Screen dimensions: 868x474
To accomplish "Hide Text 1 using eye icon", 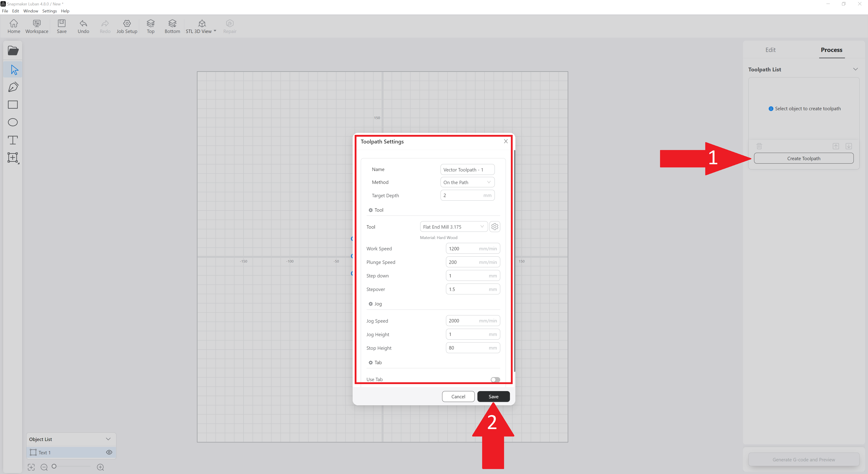I will (x=109, y=453).
